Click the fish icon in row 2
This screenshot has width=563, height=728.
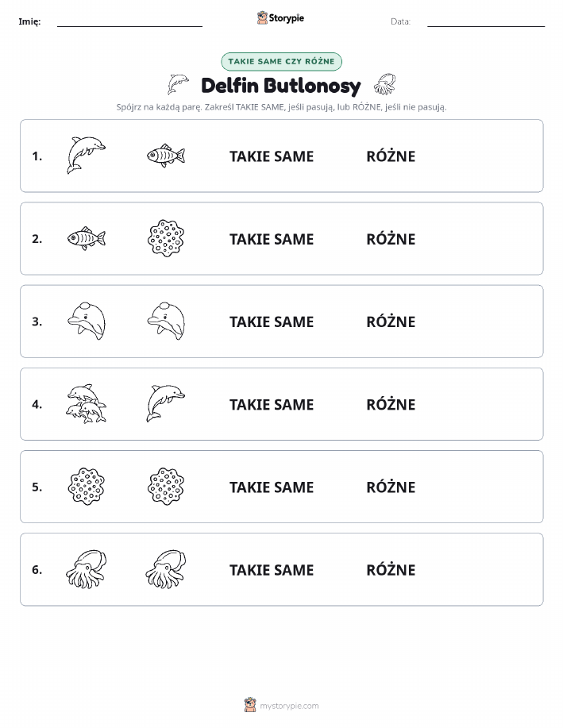tap(87, 239)
